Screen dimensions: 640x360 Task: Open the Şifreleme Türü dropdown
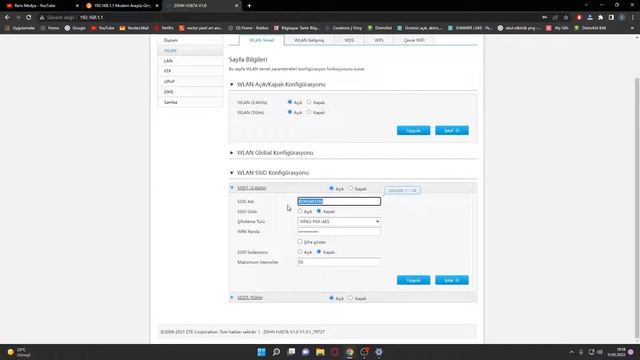tap(339, 221)
